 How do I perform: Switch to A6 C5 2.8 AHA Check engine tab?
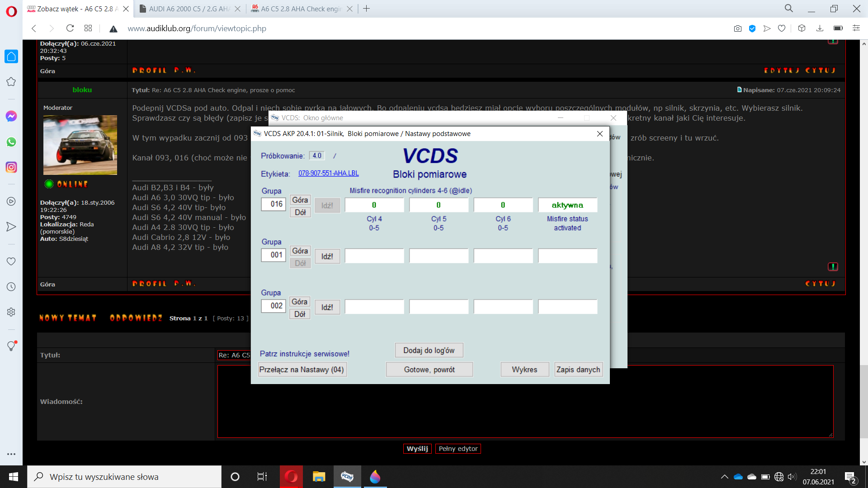[301, 9]
